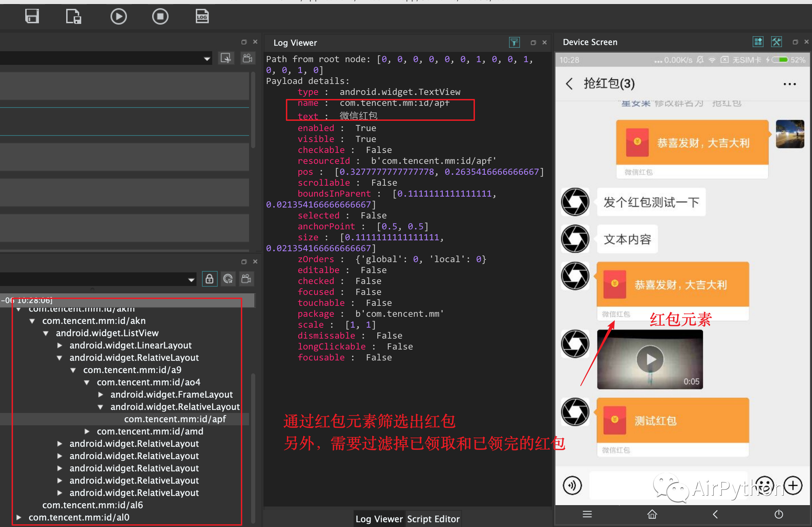Toggle the hierarchy freeze lock button
Viewport: 812px width, 527px height.
[209, 279]
